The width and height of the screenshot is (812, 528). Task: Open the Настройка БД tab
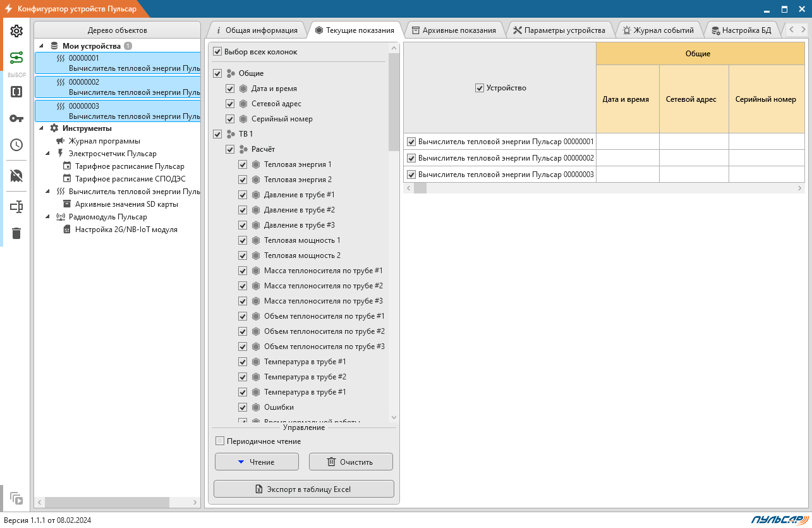[x=742, y=30]
